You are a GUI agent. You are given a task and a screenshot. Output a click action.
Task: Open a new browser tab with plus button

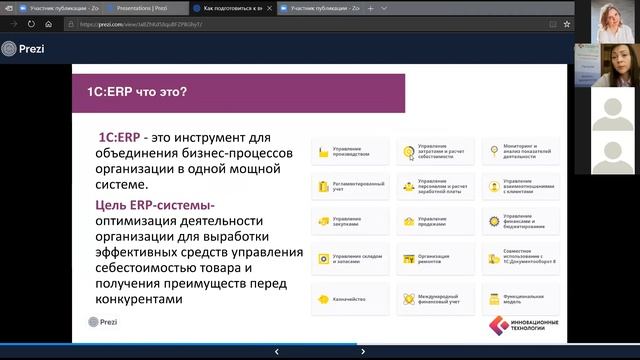(371, 8)
